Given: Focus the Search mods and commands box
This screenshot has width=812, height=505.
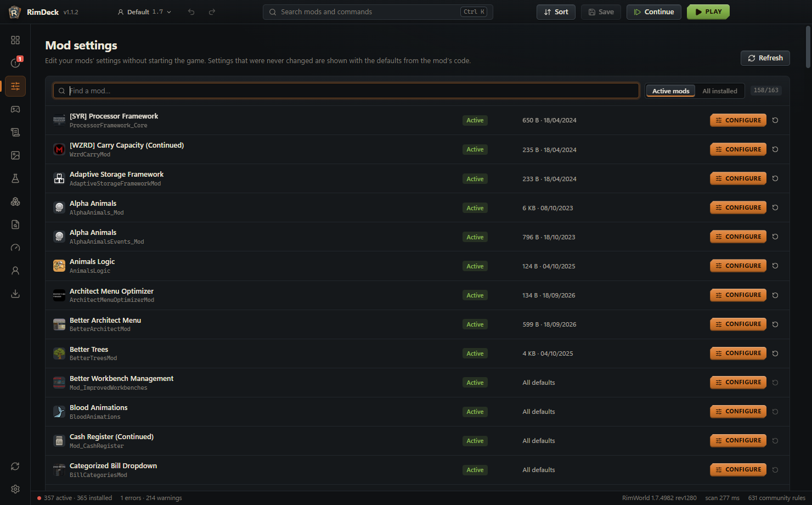Looking at the screenshot, I should [x=378, y=12].
